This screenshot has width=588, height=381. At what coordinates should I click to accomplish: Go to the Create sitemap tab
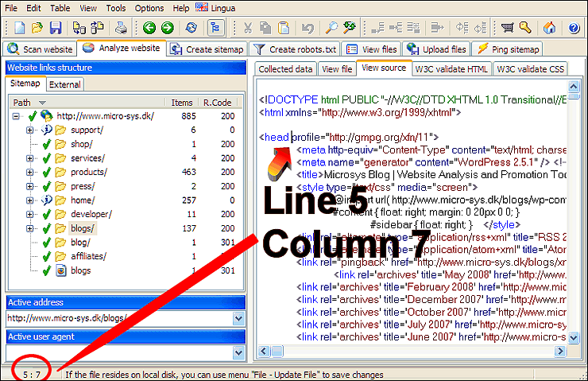(x=207, y=49)
